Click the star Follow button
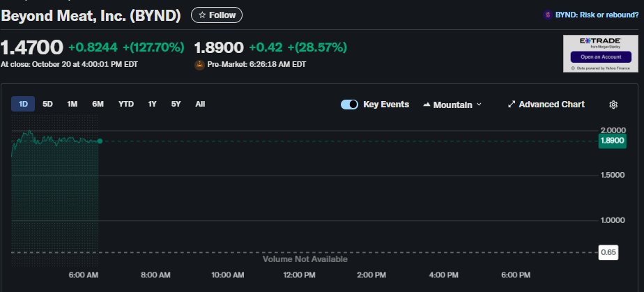This screenshot has width=644, height=292. point(217,15)
